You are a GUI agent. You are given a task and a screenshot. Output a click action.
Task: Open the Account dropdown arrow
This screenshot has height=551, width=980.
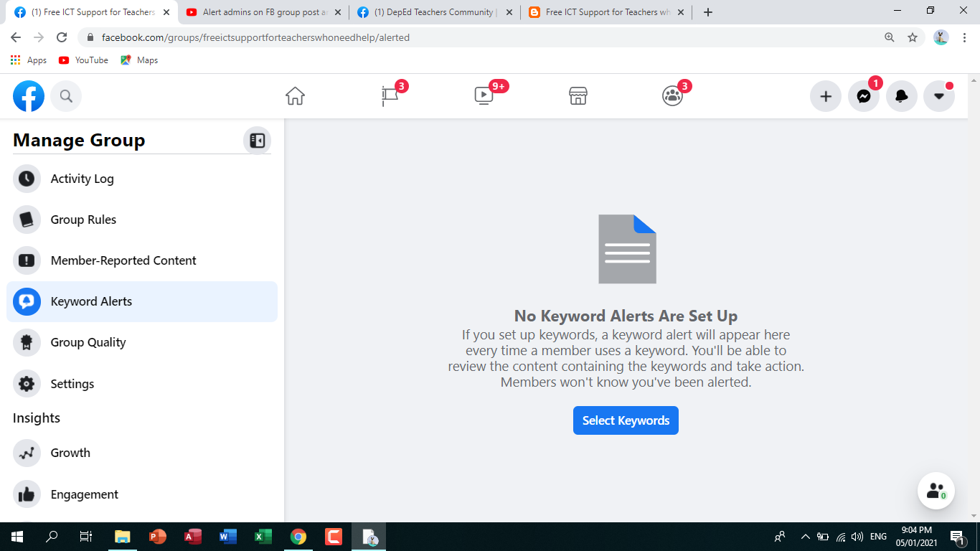[939, 96]
